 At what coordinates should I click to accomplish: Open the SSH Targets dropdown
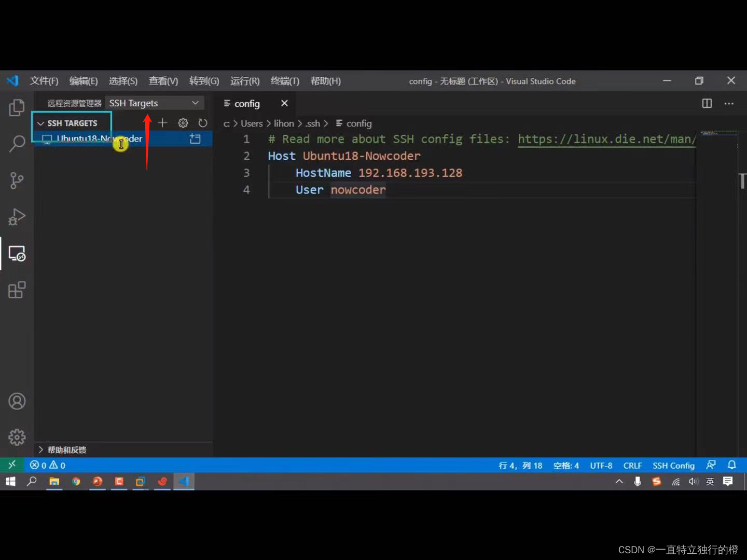pyautogui.click(x=154, y=103)
